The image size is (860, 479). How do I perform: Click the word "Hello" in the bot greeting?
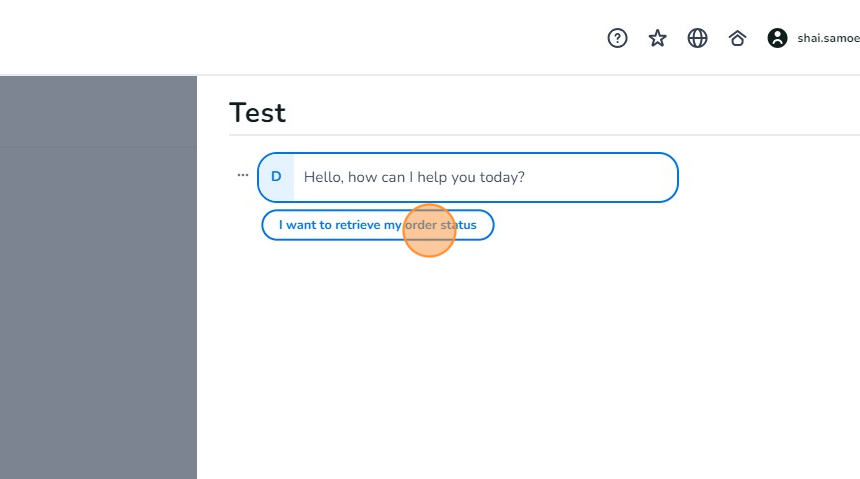click(x=323, y=177)
